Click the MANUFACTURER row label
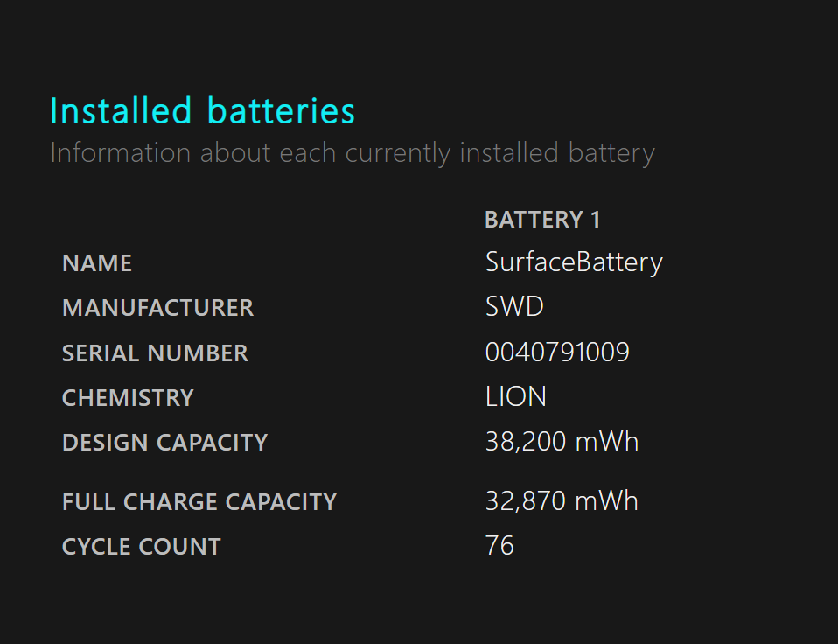The image size is (838, 644). 157,308
